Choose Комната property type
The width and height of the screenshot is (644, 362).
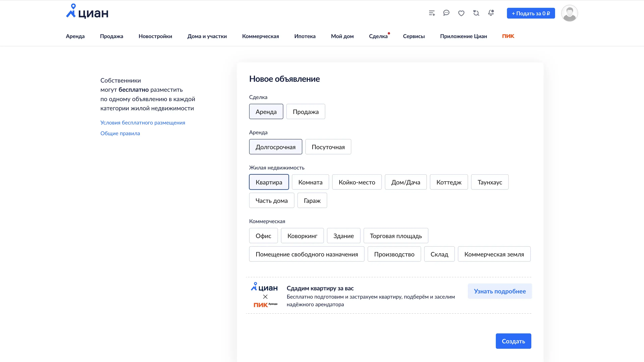coord(310,182)
